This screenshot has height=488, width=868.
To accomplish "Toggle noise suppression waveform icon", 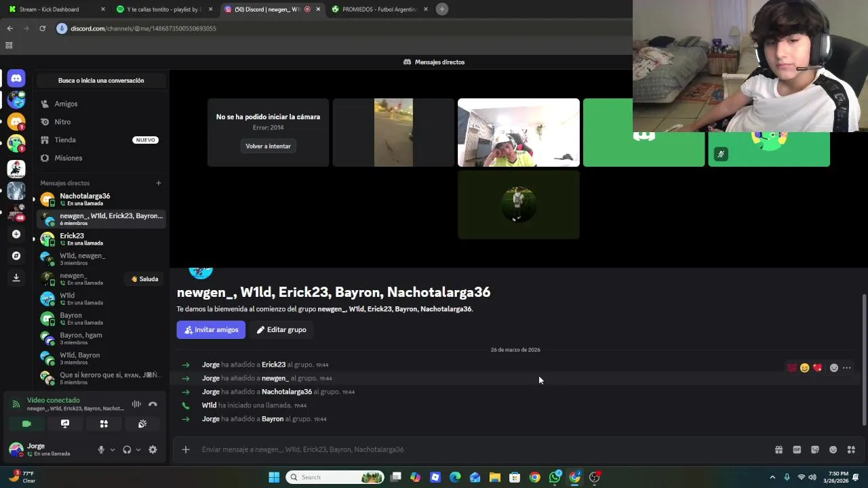I will coord(136,404).
